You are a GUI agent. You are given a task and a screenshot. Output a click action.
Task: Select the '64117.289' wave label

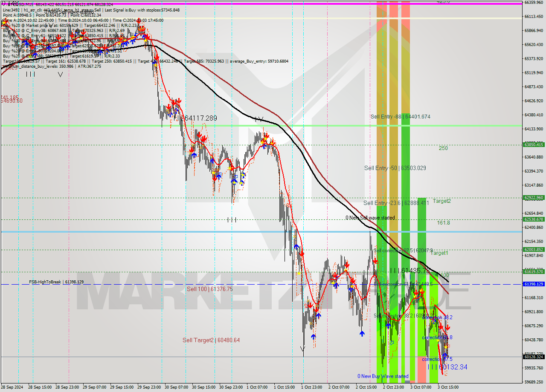[x=201, y=118]
